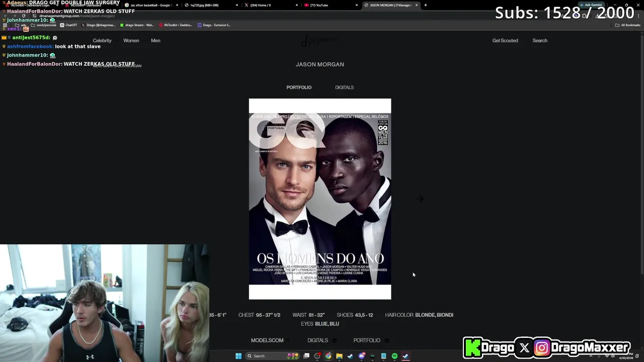Open the Men section

click(x=155, y=41)
